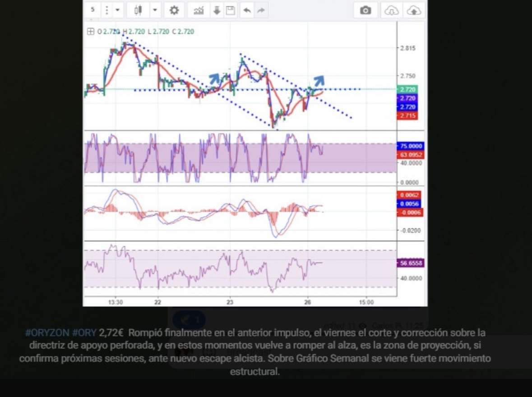Save chart layout with cloud upload icon
Image resolution: width=532 pixels, height=397 pixels.
[414, 10]
